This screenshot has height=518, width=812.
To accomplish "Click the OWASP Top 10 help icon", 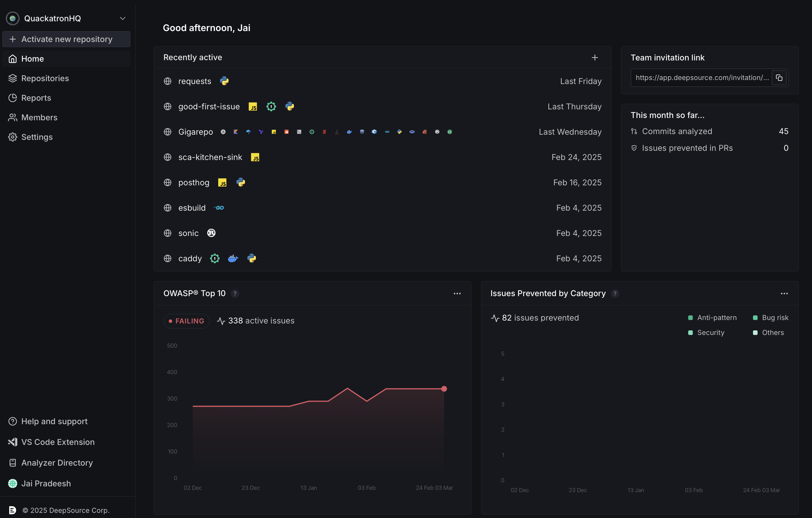I will pyautogui.click(x=235, y=294).
